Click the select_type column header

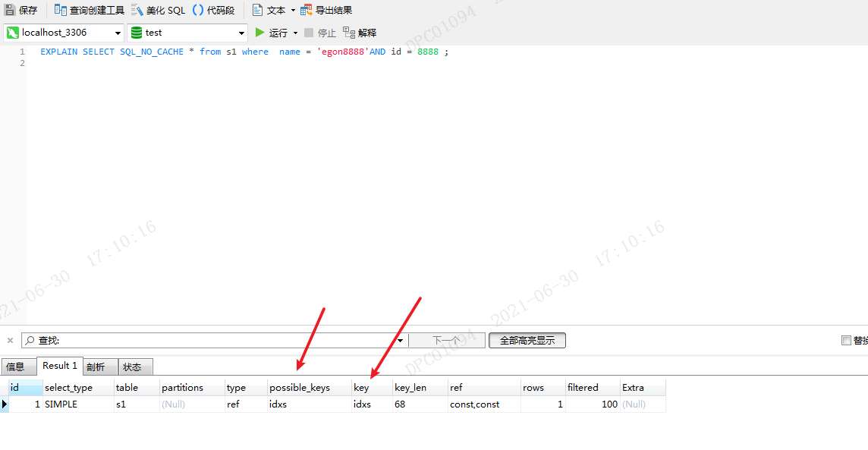tap(78, 388)
